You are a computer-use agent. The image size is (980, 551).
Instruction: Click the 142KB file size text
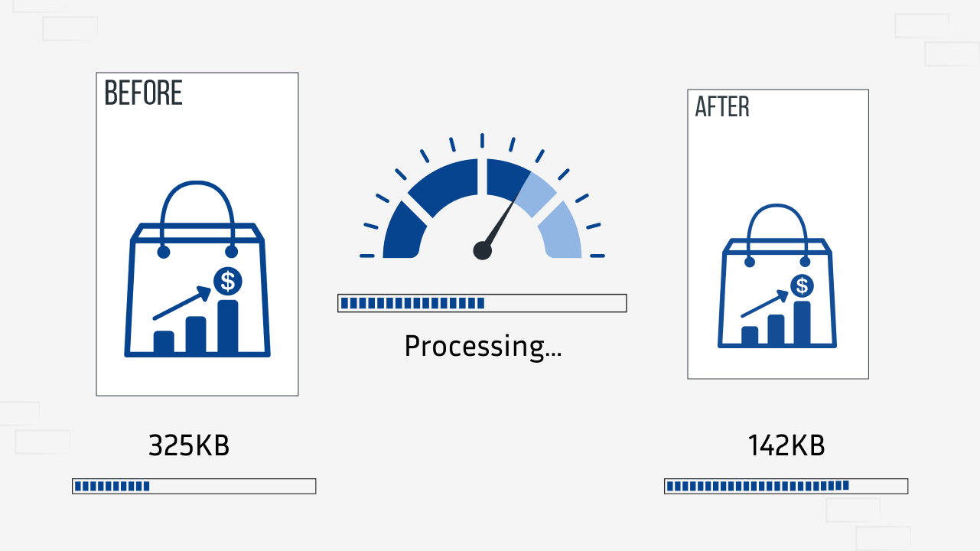tap(786, 445)
